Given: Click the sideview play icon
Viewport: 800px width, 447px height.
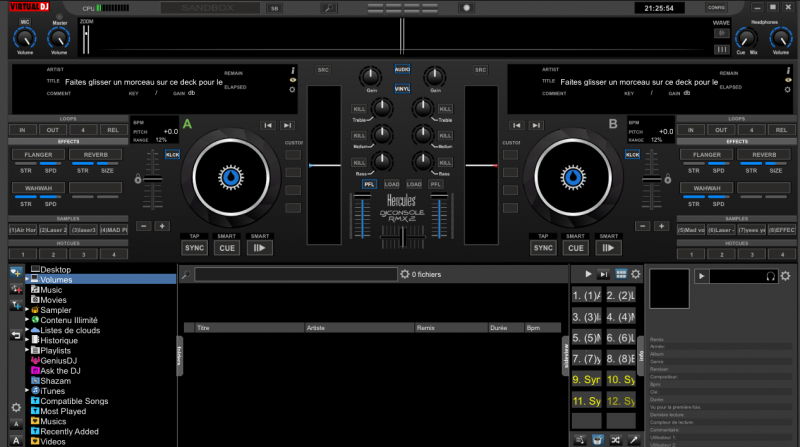Looking at the screenshot, I should [588, 274].
